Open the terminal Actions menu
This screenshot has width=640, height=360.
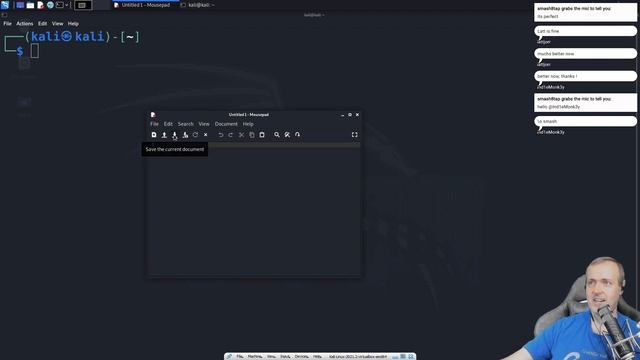click(24, 24)
